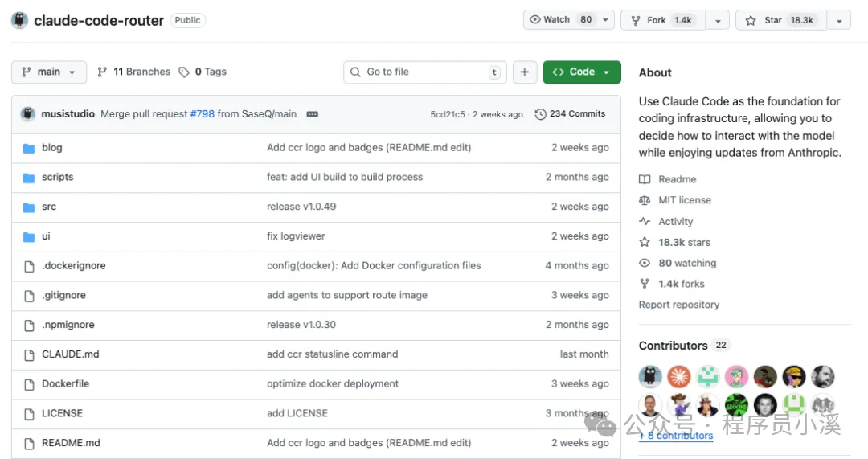This screenshot has width=868, height=459.
Task: Open the sunglasses contributor avatar
Action: (x=794, y=377)
